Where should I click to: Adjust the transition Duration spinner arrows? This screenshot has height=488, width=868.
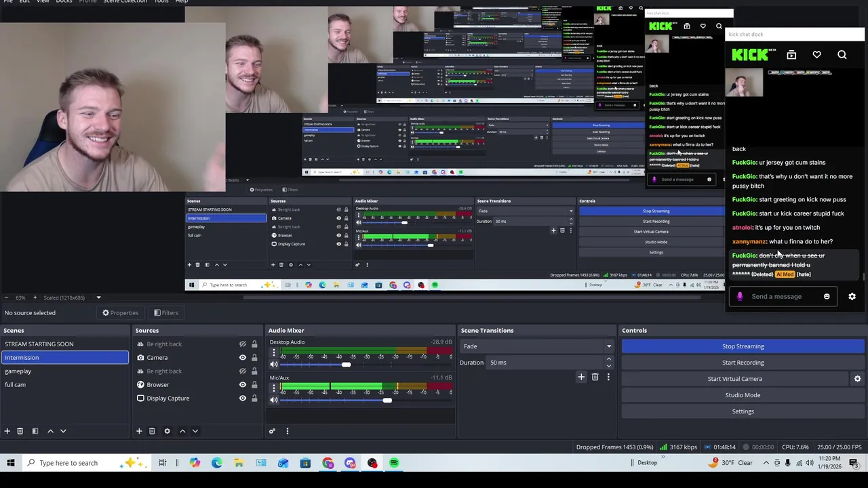click(608, 363)
